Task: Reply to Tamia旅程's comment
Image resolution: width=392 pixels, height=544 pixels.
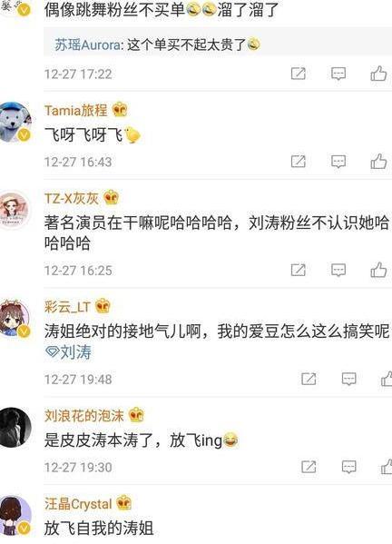Action: (338, 162)
